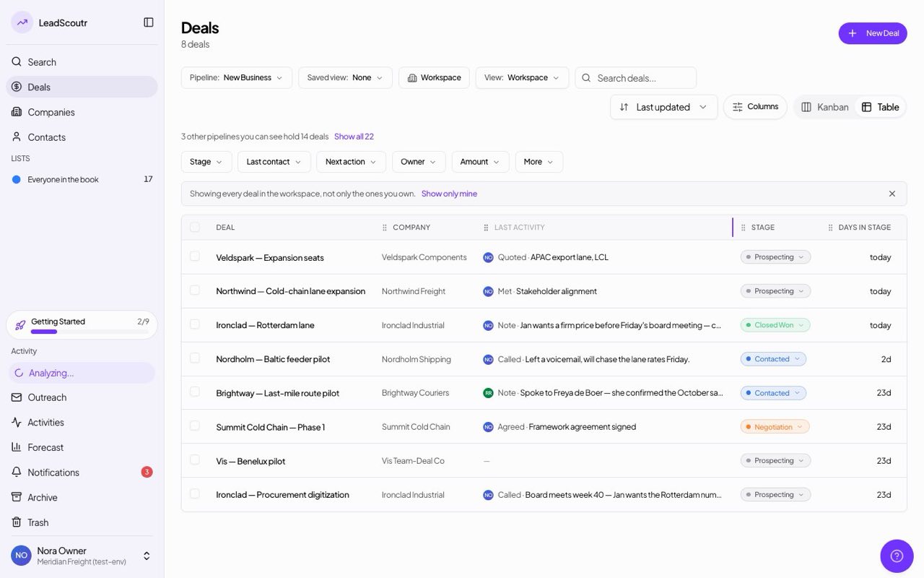Click the Workspace building button
924x578 pixels.
pos(434,78)
